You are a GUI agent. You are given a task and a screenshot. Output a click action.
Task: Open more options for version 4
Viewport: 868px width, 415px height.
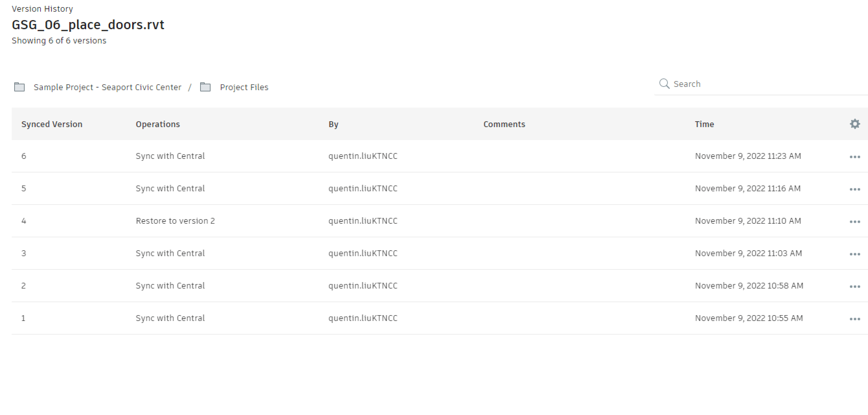pyautogui.click(x=854, y=222)
